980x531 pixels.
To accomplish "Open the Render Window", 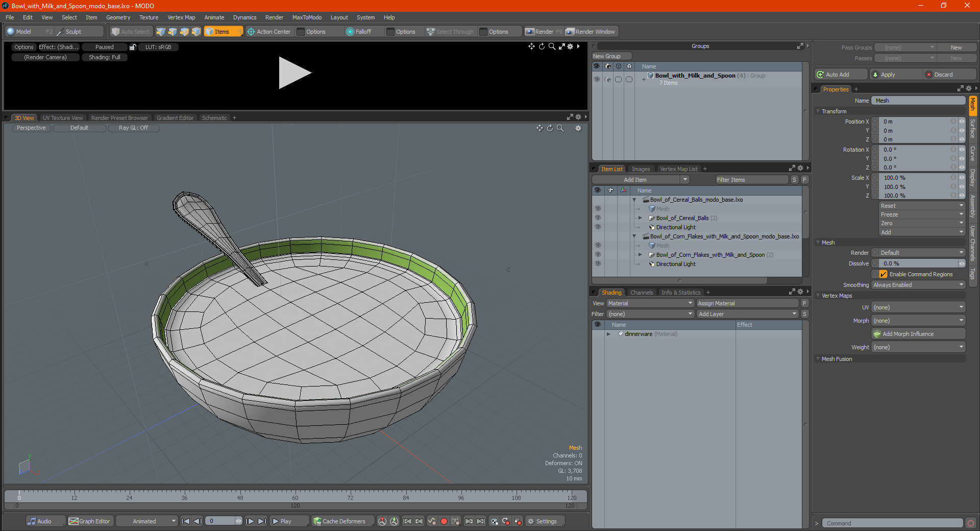I will (x=591, y=32).
